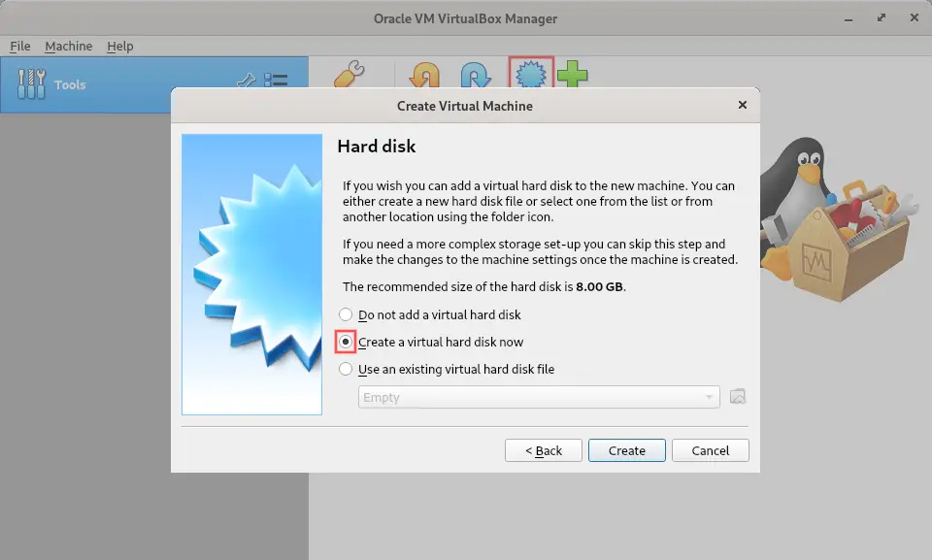
Task: Open the 'Empty' hard disk file dropdown
Action: tap(539, 397)
